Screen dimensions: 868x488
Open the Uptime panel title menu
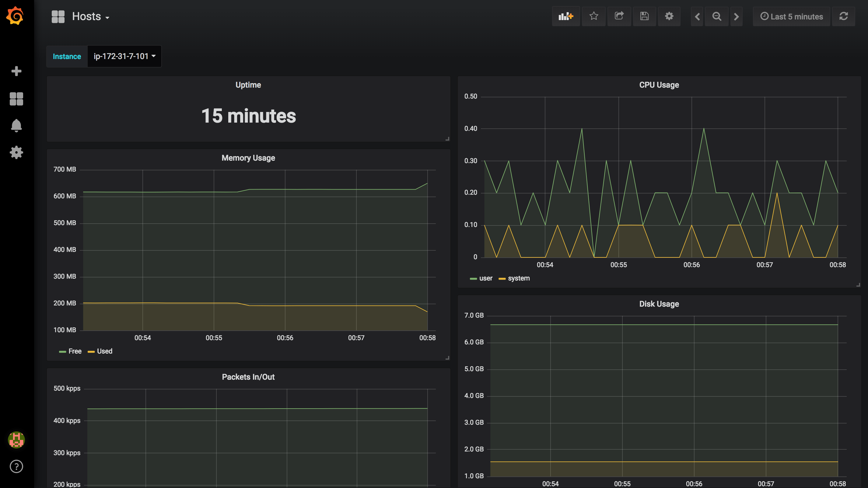(x=248, y=85)
